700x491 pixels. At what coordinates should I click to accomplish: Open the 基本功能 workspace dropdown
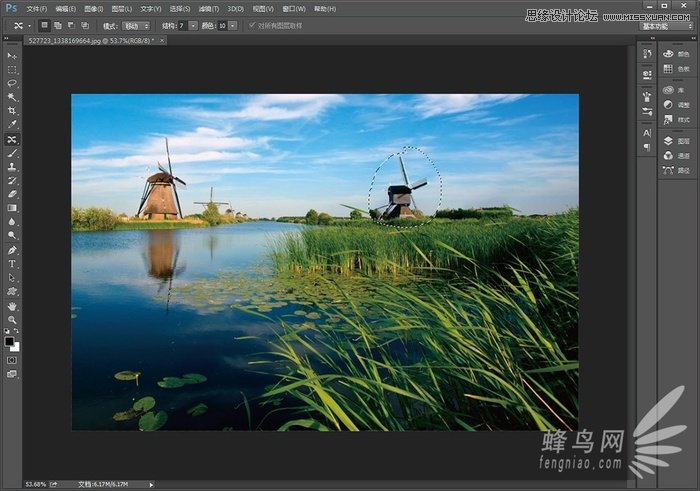[667, 26]
